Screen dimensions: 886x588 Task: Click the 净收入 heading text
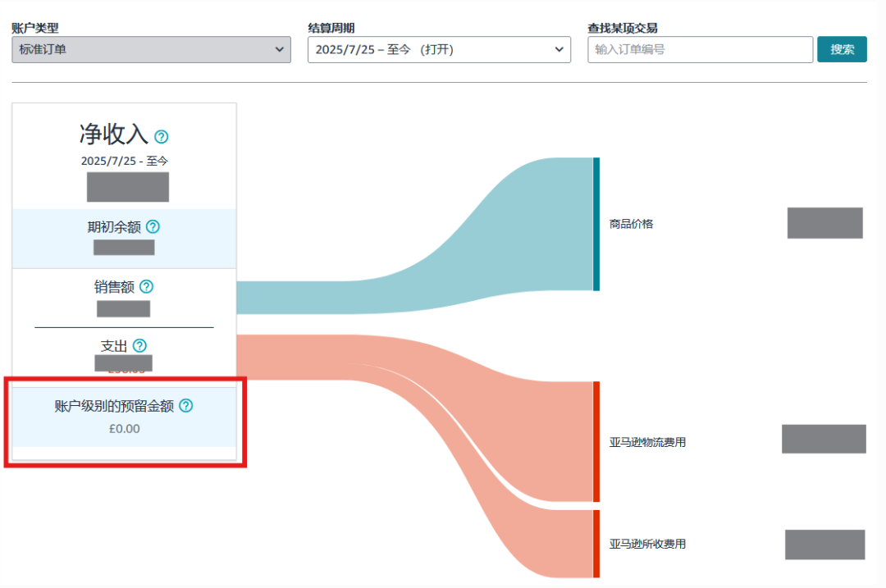pos(113,134)
